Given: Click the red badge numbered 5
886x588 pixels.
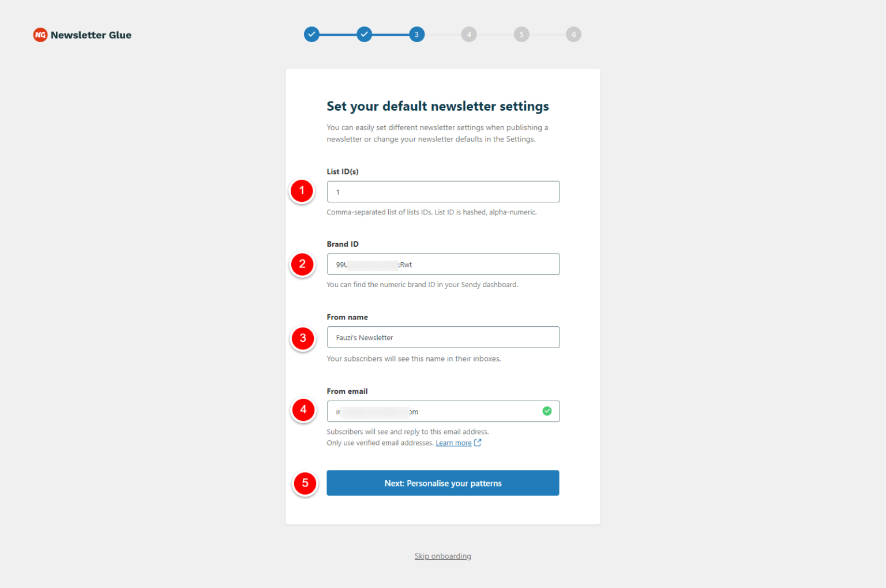Looking at the screenshot, I should pyautogui.click(x=305, y=483).
